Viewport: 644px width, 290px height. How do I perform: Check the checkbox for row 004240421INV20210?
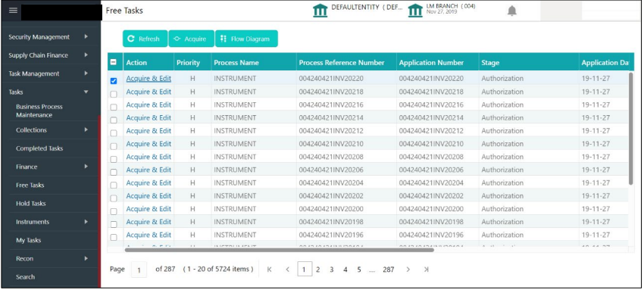114,146
